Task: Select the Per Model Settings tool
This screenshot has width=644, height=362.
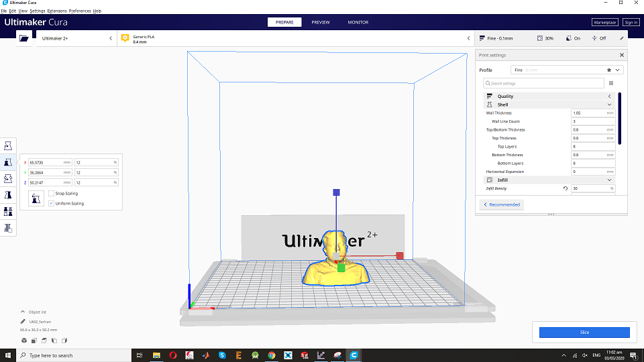Action: click(x=8, y=211)
